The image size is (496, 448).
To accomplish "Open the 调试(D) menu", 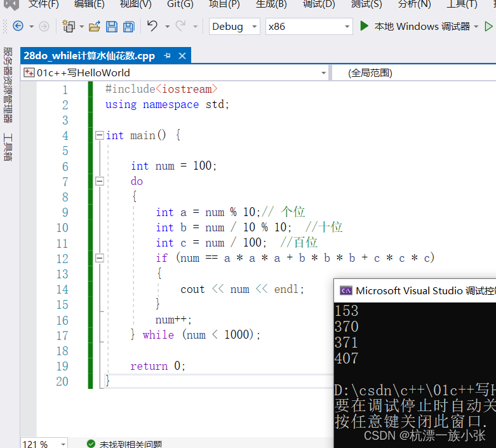I will coord(319,4).
